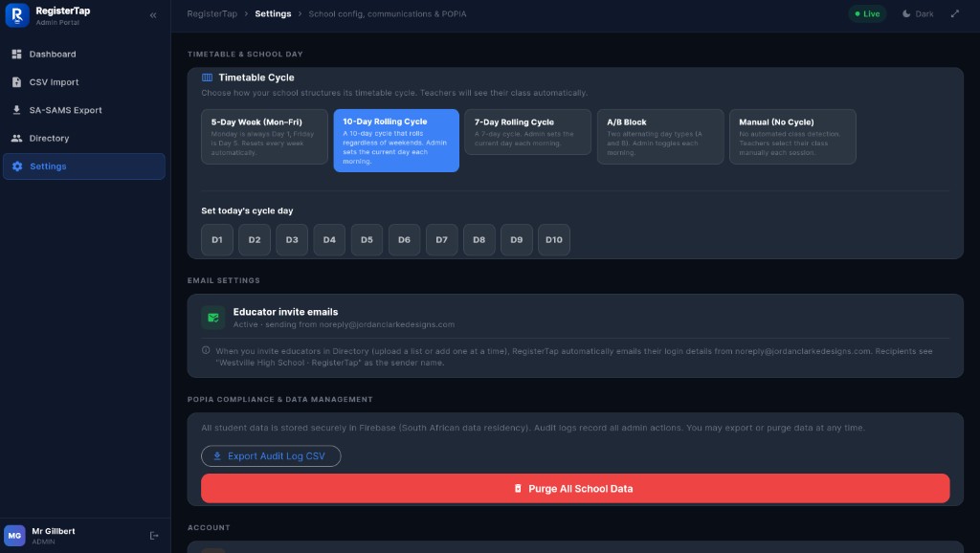Go to CSV Import
Screen dimensions: 980x553
84,82
